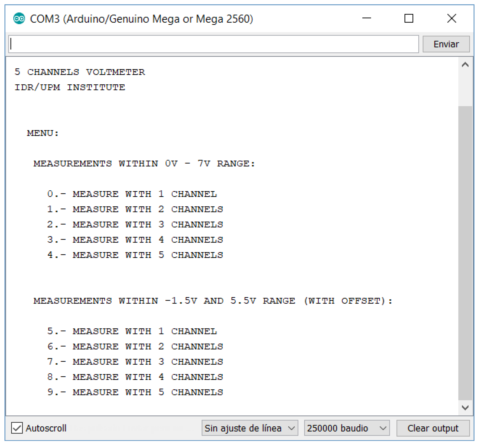Click the '5 CHANNELS VOLTMETER' text line
This screenshot has height=448, width=480.
coord(80,72)
